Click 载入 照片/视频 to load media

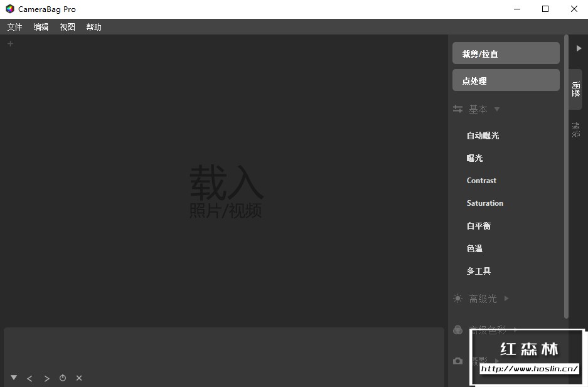226,191
